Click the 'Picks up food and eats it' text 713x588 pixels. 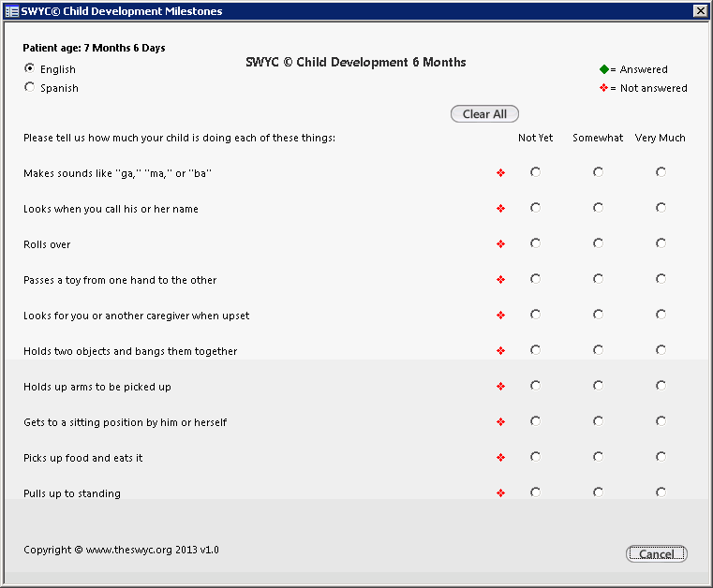pos(82,458)
